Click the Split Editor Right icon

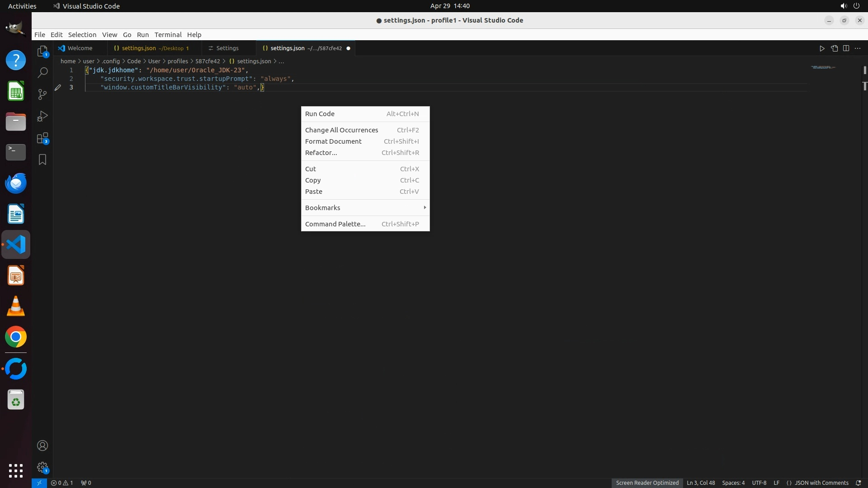(x=846, y=48)
